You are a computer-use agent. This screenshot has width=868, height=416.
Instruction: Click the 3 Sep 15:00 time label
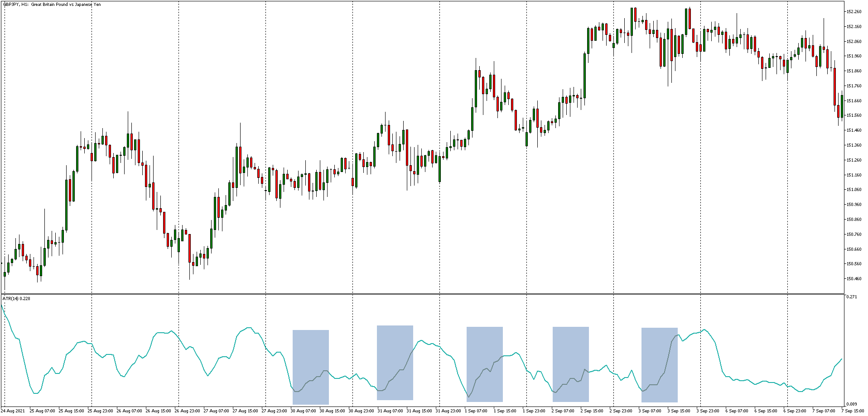coord(679,411)
